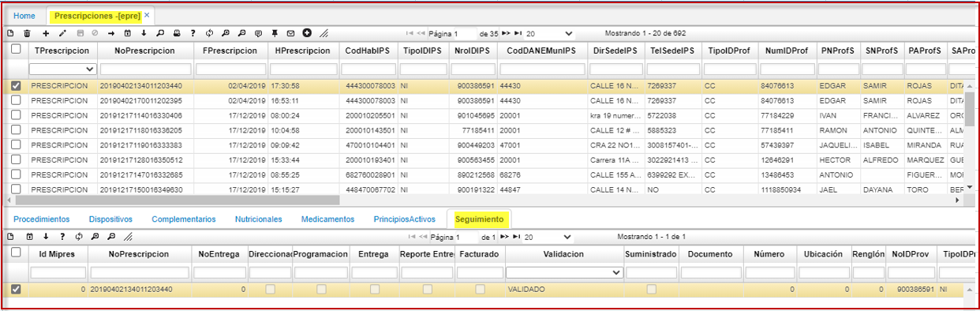This screenshot has width=980, height=311.
Task: Go to next page in Seguimiento pager
Action: [504, 237]
